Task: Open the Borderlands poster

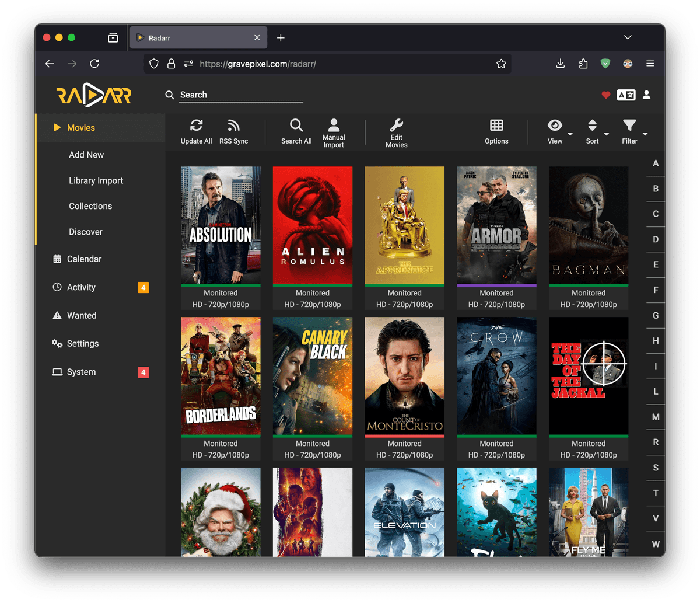Action: [x=220, y=376]
